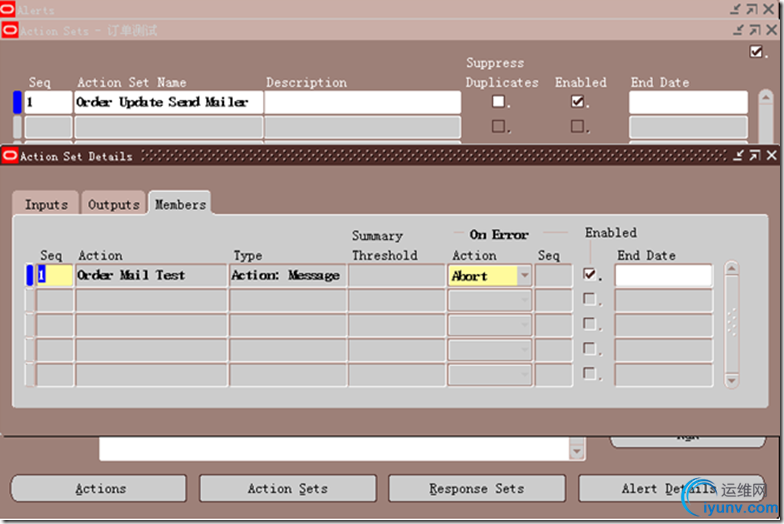Click Summary Threshold field for Order Mail Test
Image resolution: width=784 pixels, height=524 pixels.
coord(397,276)
